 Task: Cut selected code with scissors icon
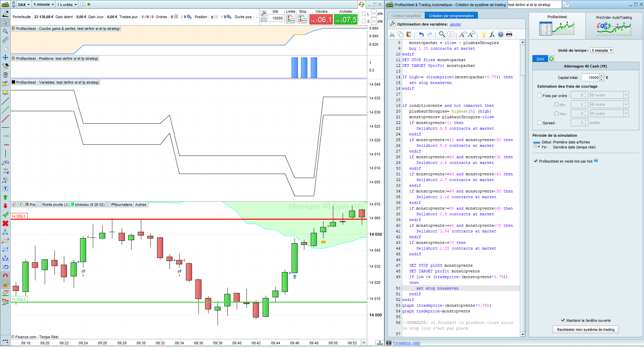click(392, 34)
